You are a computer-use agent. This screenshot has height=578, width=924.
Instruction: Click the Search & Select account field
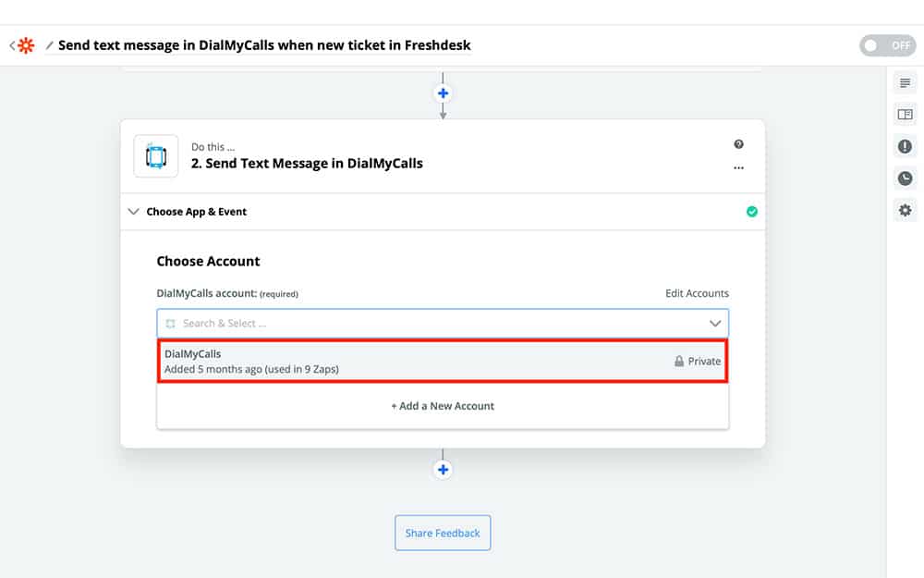pos(425,324)
